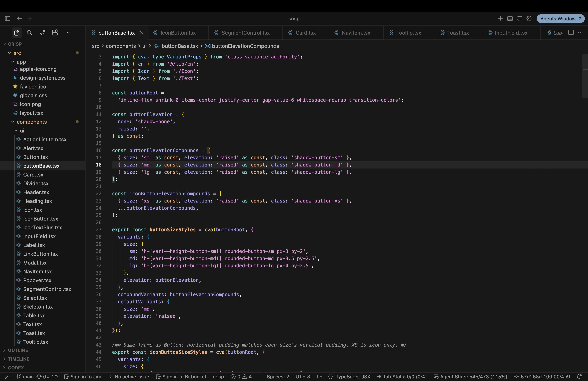Expand the TIMELINE section

pos(42,359)
